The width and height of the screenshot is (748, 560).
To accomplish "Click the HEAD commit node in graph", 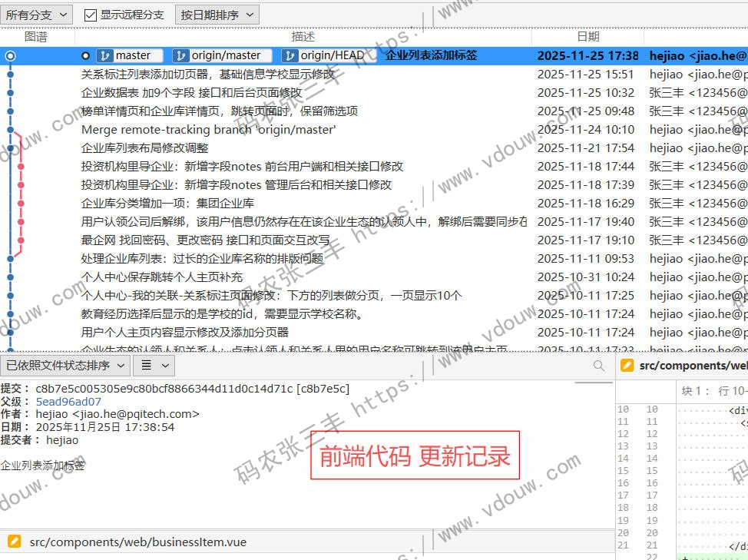I will pos(10,56).
